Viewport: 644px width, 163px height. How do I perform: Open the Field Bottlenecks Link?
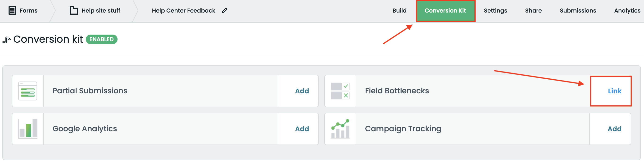tap(614, 91)
